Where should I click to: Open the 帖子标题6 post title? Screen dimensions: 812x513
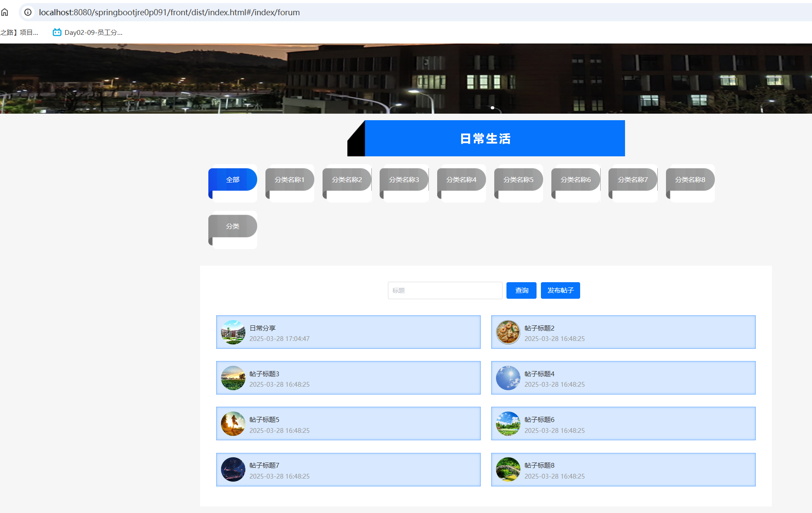coord(539,419)
